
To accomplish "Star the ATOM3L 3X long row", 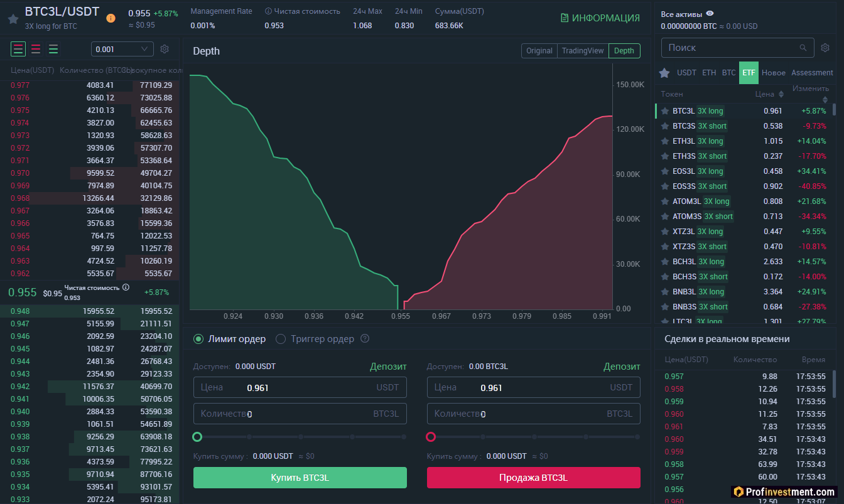I will click(665, 201).
